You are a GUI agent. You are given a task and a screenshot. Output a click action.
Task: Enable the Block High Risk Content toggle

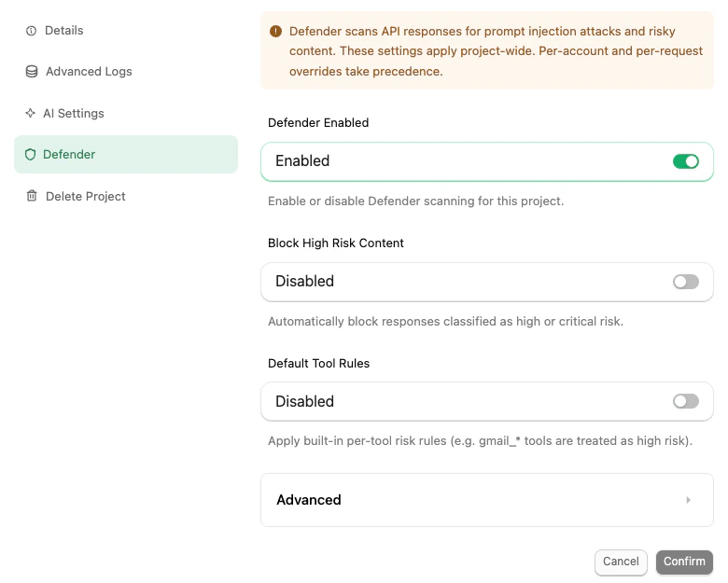pos(686,282)
